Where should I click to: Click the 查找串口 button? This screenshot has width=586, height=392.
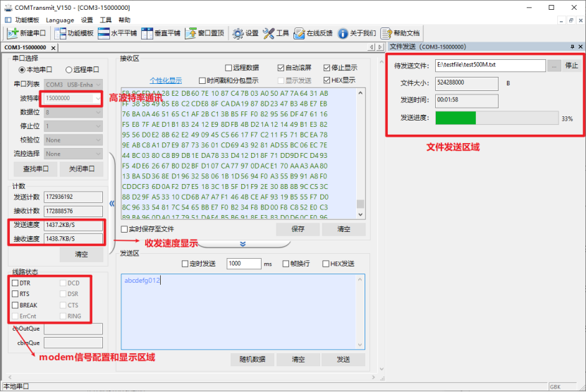pyautogui.click(x=35, y=169)
